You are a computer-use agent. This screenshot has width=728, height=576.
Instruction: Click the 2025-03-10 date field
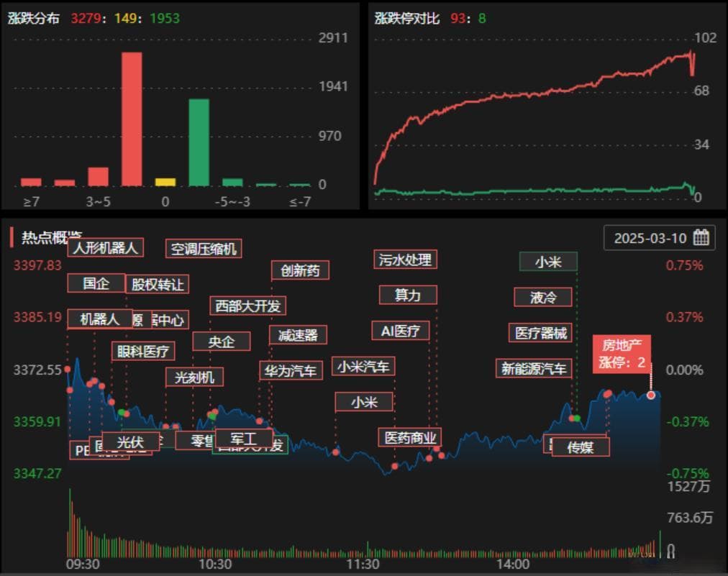point(659,237)
